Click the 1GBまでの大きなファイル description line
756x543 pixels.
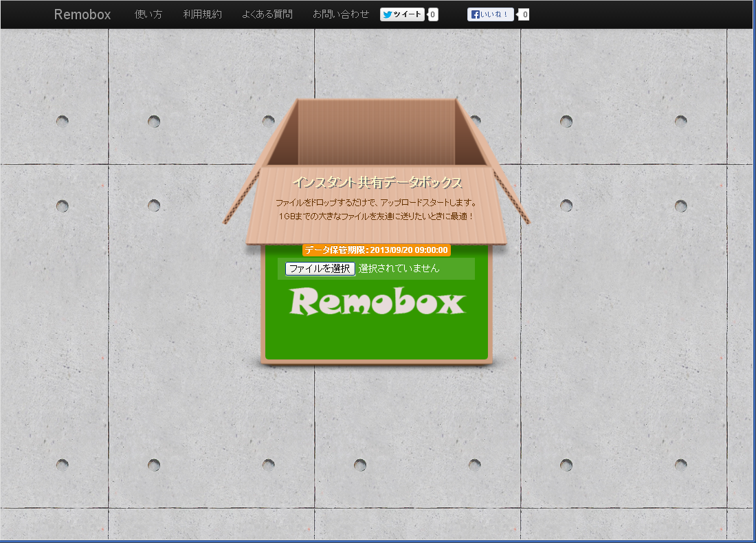click(x=376, y=217)
